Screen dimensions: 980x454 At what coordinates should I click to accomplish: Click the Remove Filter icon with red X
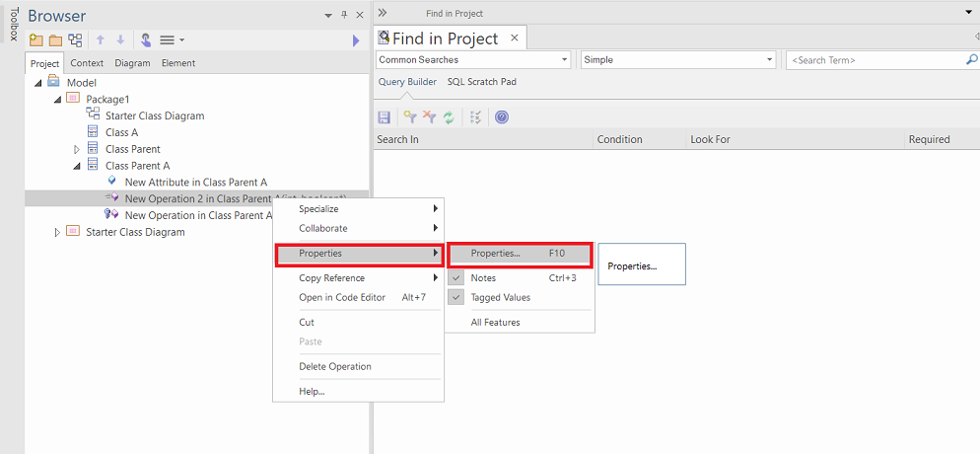[x=429, y=117]
